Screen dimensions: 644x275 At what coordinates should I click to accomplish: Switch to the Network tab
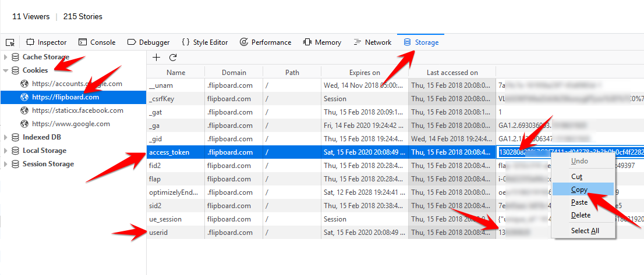[372, 42]
